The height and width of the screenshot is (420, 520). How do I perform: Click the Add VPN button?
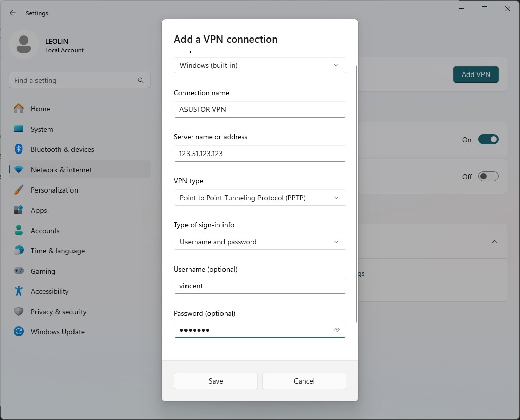point(475,74)
